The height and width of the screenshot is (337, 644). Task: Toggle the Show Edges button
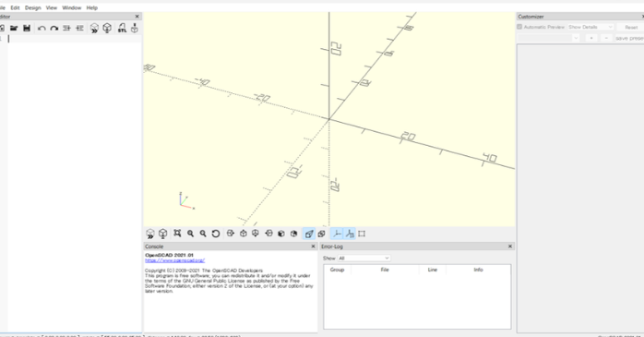pyautogui.click(x=362, y=234)
